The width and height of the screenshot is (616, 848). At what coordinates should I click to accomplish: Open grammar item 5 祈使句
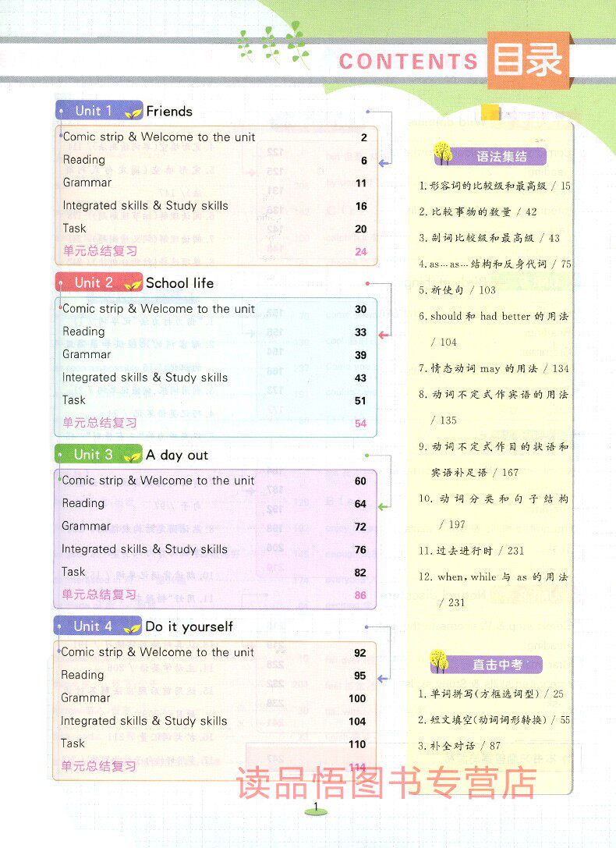click(457, 290)
